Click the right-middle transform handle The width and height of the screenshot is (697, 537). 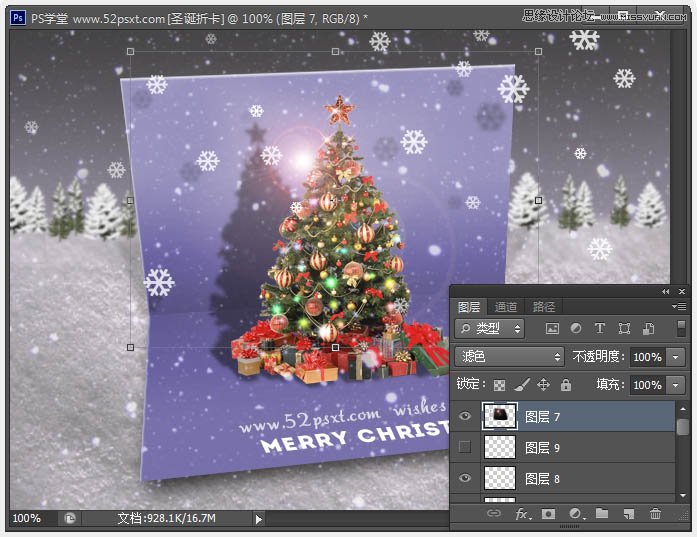click(x=538, y=200)
